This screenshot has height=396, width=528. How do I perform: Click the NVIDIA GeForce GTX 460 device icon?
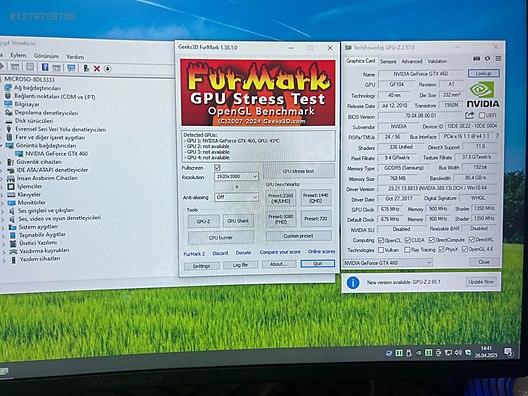click(x=19, y=154)
